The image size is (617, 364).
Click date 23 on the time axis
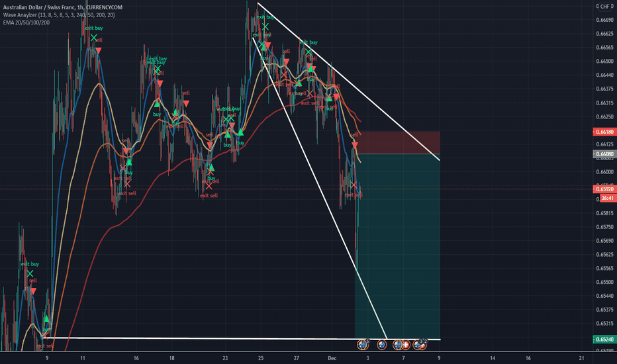pos(225,358)
